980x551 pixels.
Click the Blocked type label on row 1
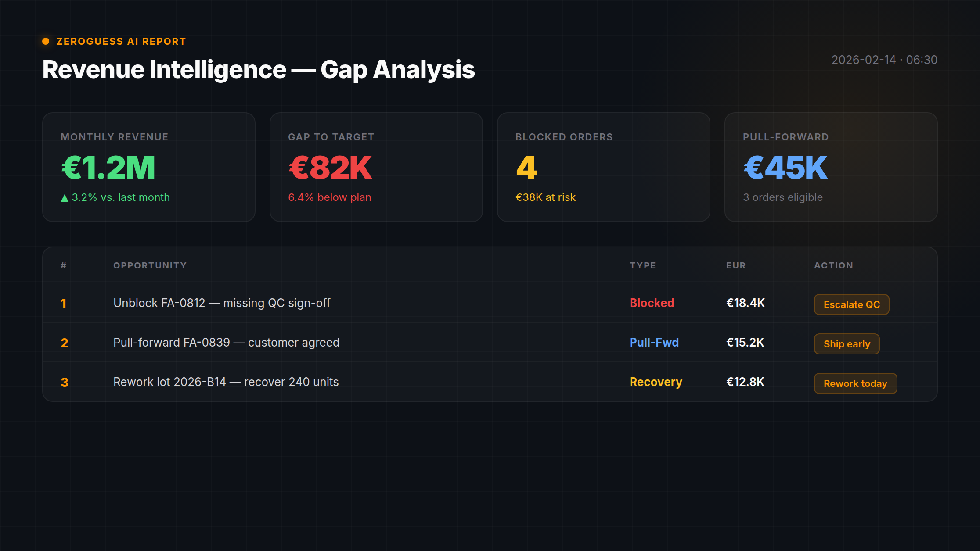(652, 303)
